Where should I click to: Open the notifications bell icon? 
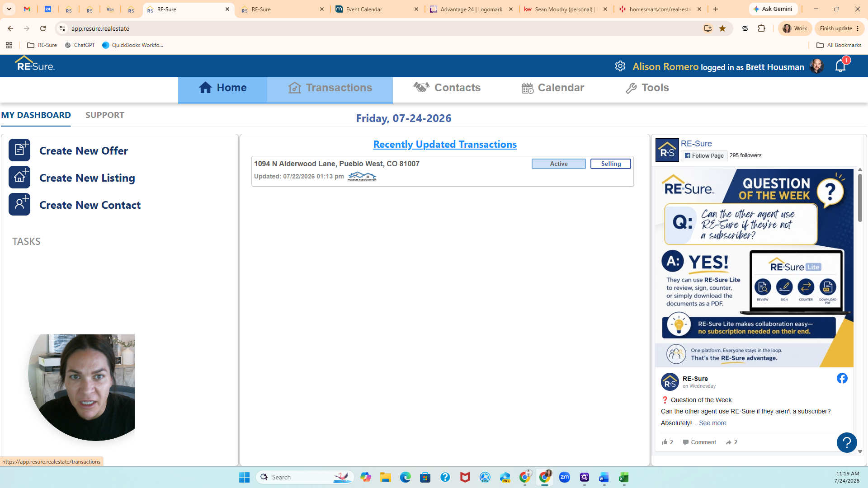[x=840, y=66]
